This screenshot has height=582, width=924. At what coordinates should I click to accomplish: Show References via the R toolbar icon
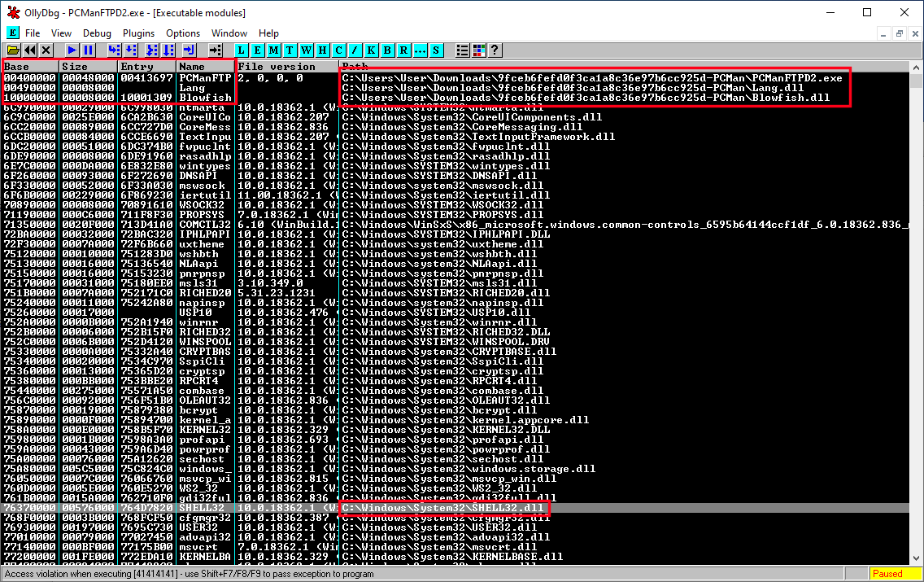[403, 50]
